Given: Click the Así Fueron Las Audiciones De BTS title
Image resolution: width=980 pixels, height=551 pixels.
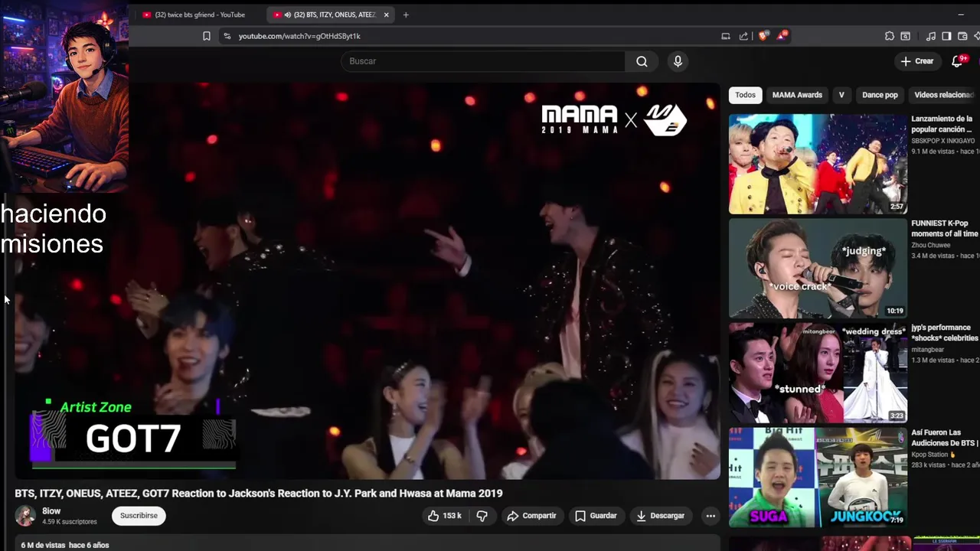Looking at the screenshot, I should click(945, 437).
